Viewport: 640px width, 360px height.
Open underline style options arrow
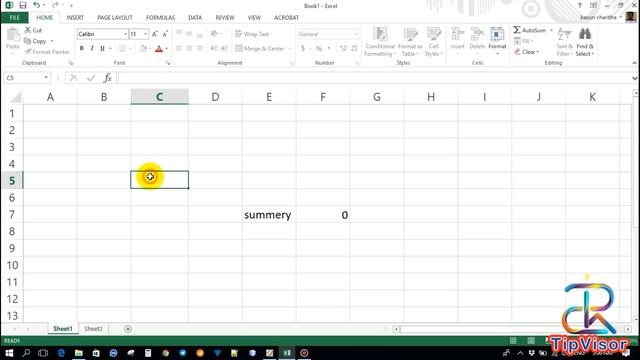click(110, 49)
